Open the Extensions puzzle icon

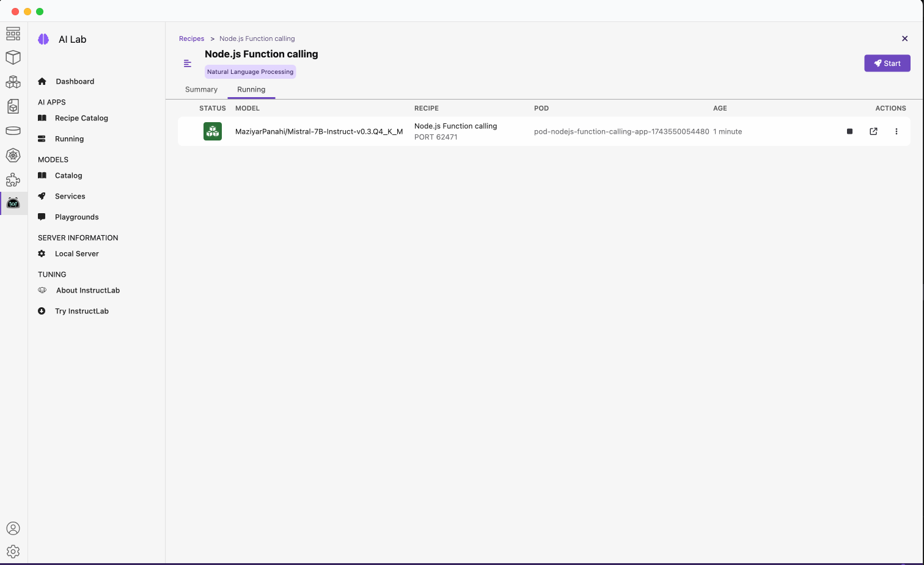point(13,180)
